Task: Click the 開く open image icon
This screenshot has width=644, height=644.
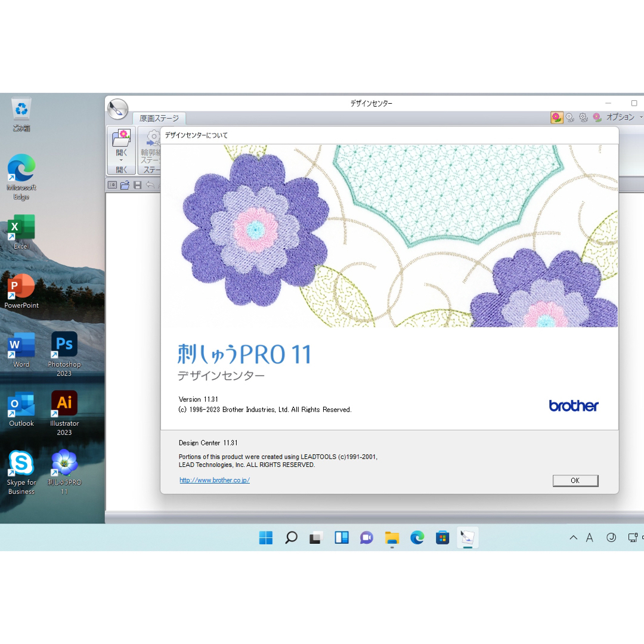Action: (122, 138)
